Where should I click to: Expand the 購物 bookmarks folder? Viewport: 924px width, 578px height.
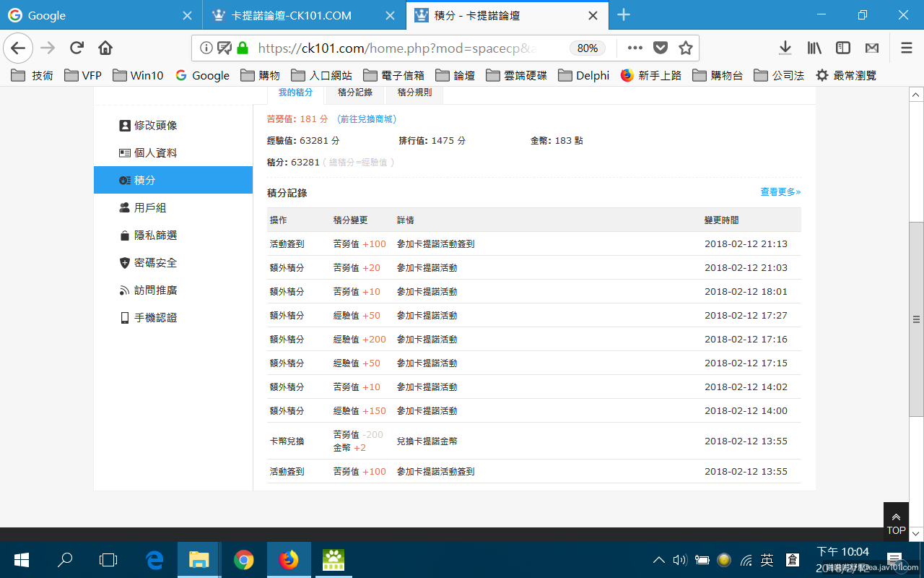(260, 75)
